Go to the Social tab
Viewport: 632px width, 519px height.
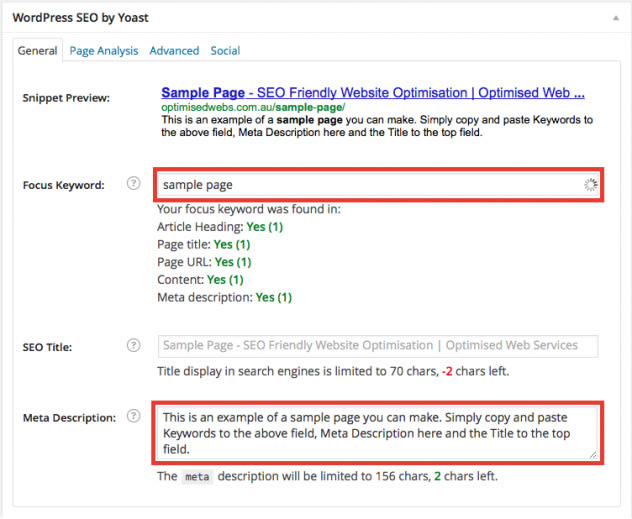(225, 51)
